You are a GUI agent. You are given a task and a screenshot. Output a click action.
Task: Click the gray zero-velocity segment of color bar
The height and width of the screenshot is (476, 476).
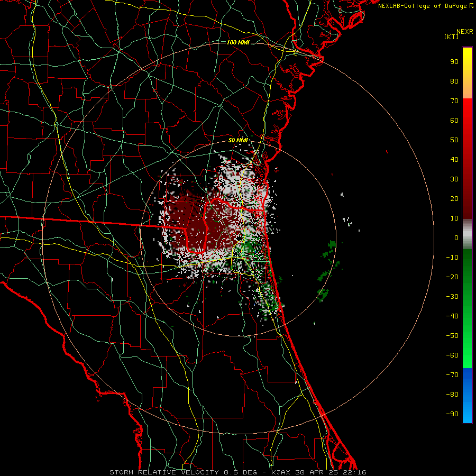coord(467,234)
